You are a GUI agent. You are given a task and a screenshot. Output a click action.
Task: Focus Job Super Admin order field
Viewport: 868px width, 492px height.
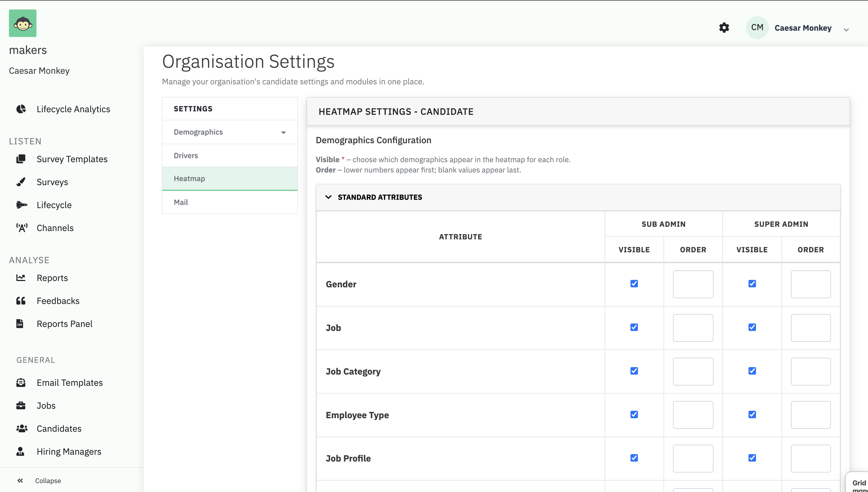coord(811,328)
